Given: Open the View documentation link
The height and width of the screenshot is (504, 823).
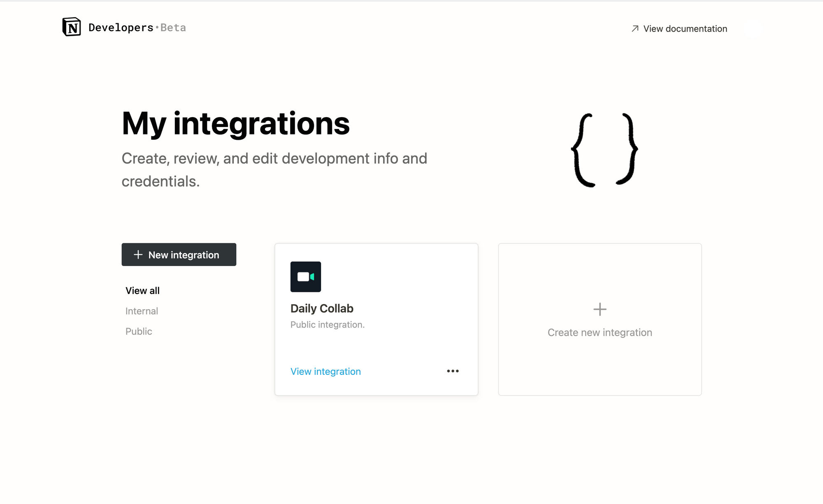Looking at the screenshot, I should tap(679, 29).
